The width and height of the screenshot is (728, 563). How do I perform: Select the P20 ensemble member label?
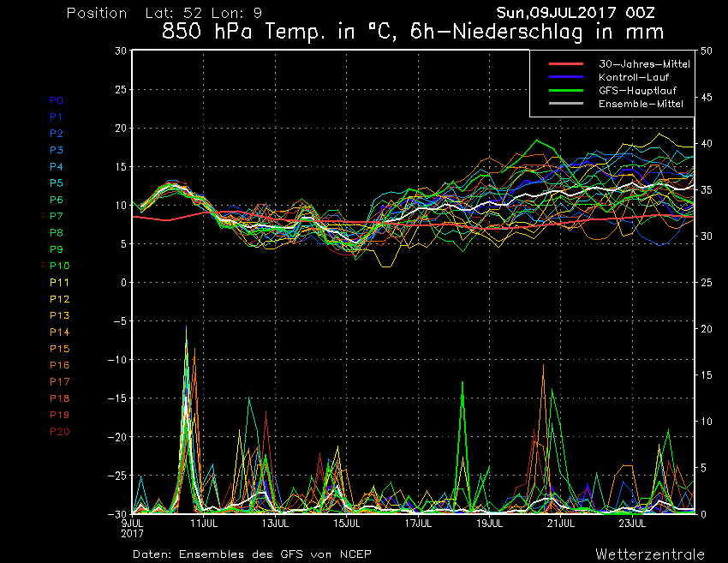point(59,431)
